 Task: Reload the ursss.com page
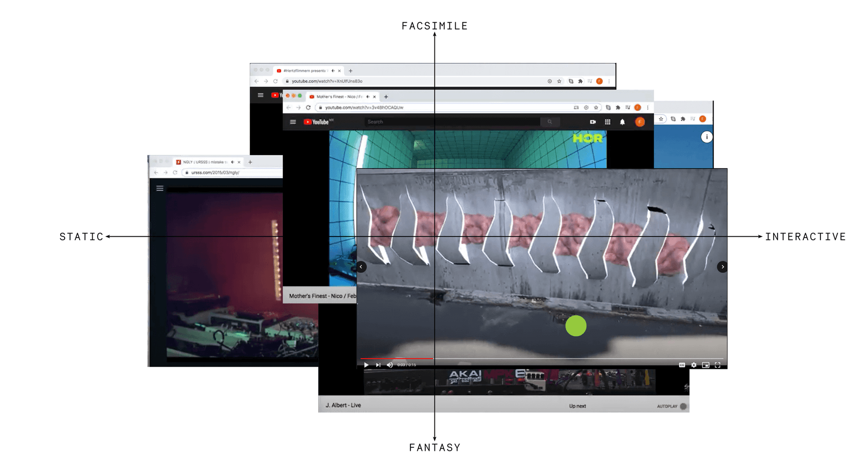pyautogui.click(x=175, y=173)
